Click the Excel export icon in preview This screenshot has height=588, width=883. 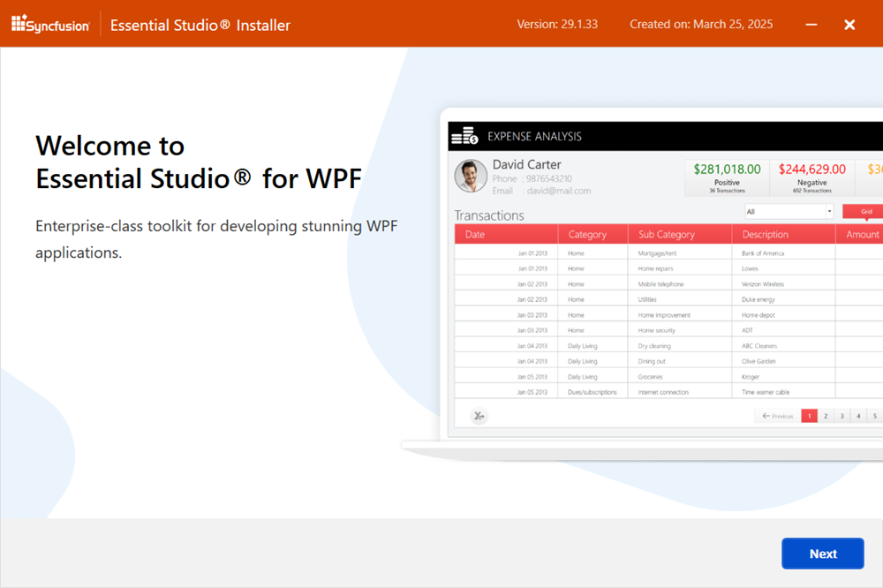tap(479, 416)
